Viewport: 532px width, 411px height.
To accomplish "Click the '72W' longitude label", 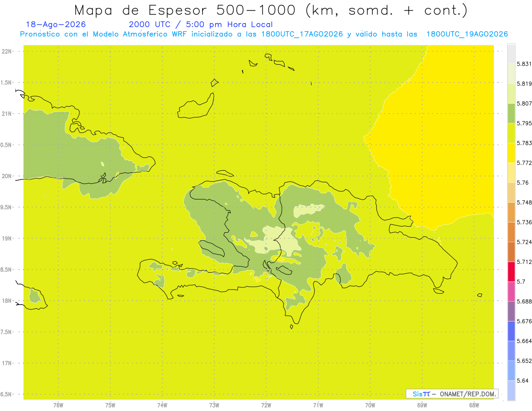I will pyautogui.click(x=266, y=405).
